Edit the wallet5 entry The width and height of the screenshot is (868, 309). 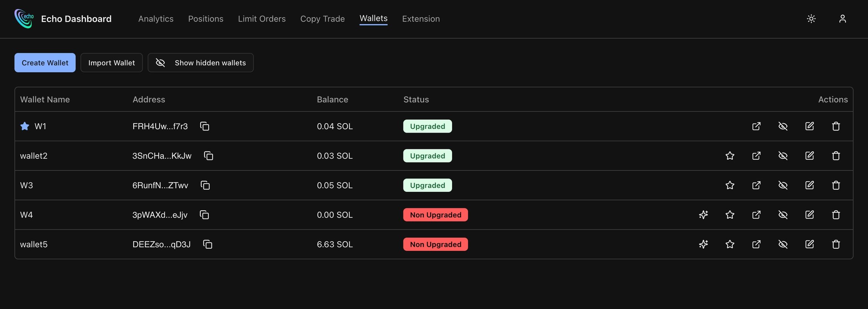(809, 244)
